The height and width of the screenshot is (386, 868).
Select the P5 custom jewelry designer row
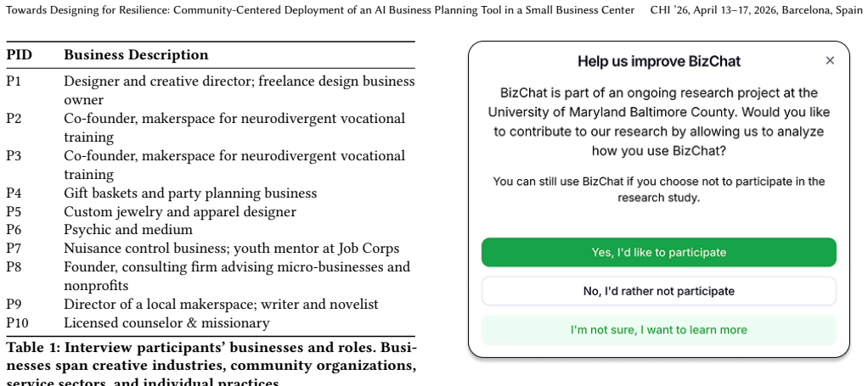(x=211, y=212)
